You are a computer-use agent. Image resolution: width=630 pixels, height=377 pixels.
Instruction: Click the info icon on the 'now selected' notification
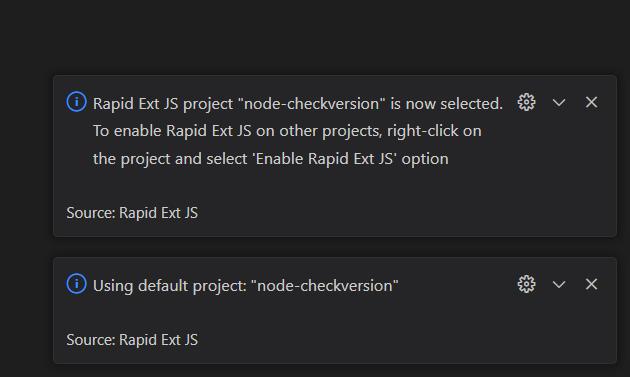point(76,102)
